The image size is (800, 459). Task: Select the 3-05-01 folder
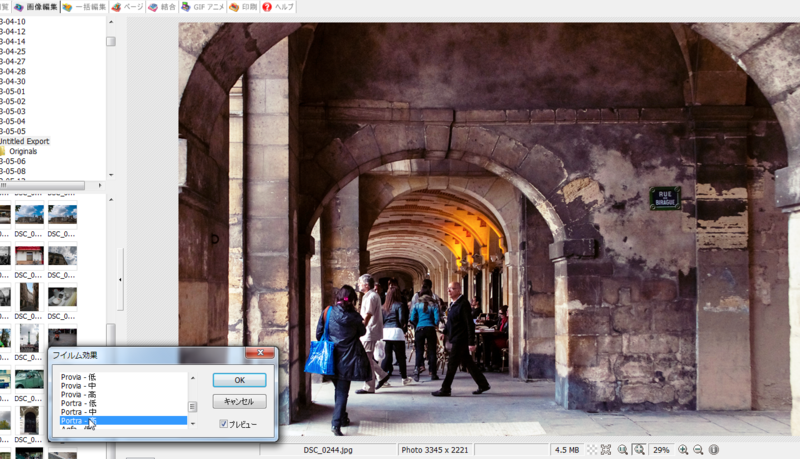[13, 91]
